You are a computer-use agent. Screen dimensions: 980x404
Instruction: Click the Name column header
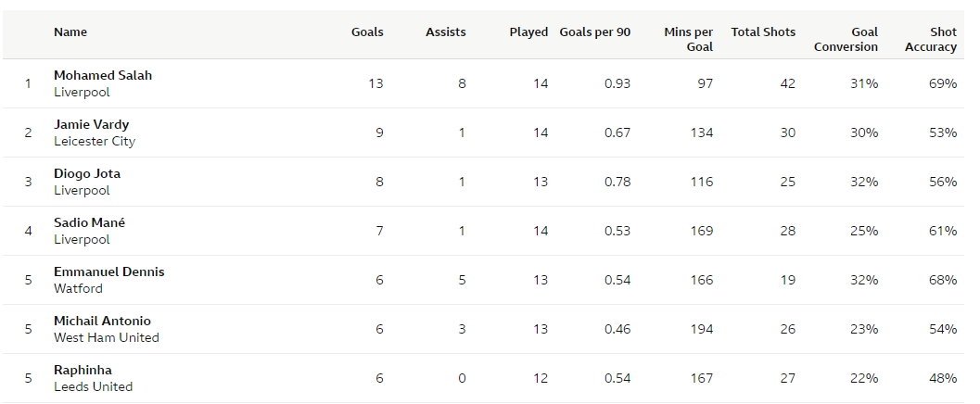point(70,32)
